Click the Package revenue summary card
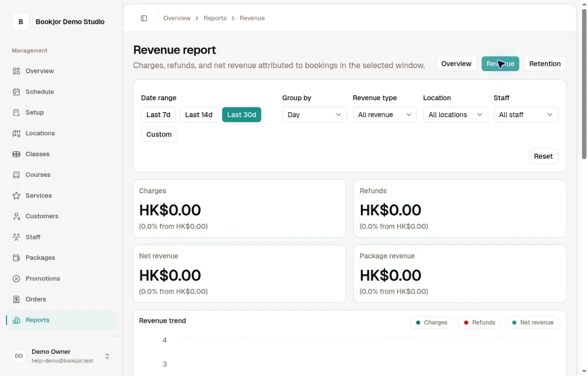588x376 pixels. (460, 274)
